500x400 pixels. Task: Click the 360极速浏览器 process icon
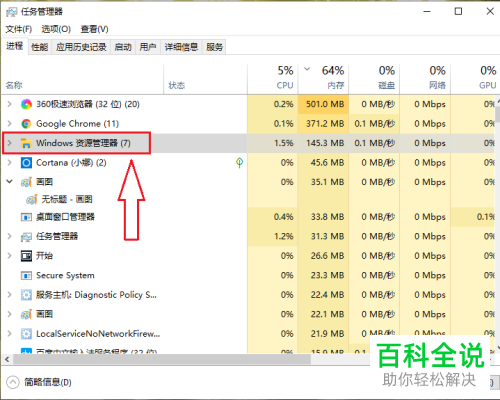coord(26,104)
